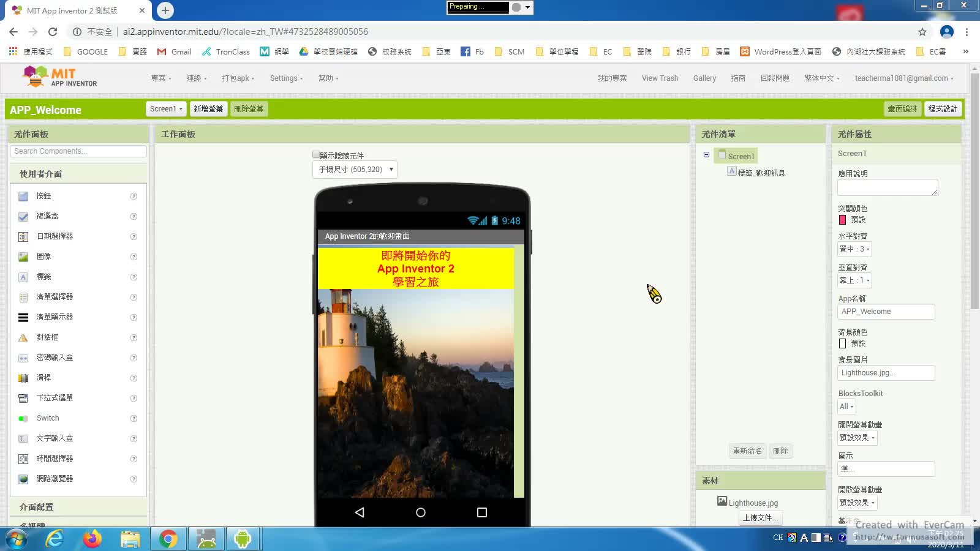The image size is (980, 551).
Task: Open the 關閉螢幕動畫 預設效果 dropdown
Action: 857,438
